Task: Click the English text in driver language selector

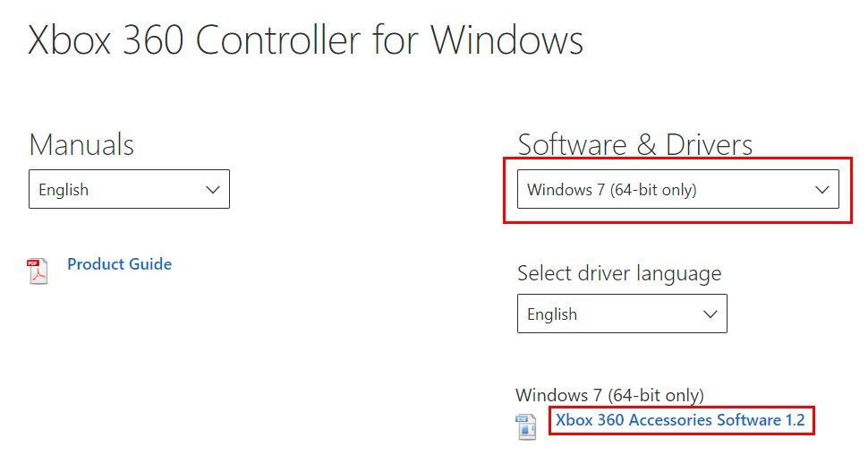Action: (x=552, y=314)
